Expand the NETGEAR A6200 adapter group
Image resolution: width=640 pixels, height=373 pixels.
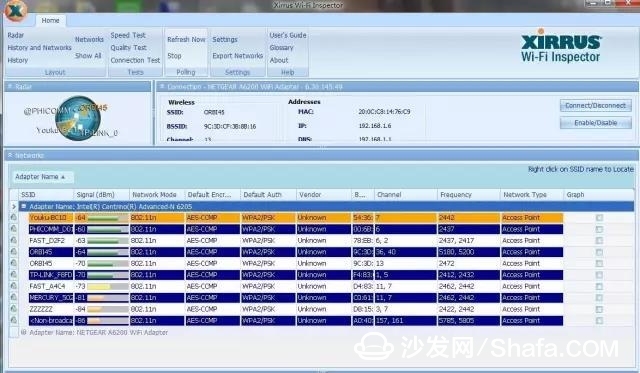pos(24,332)
